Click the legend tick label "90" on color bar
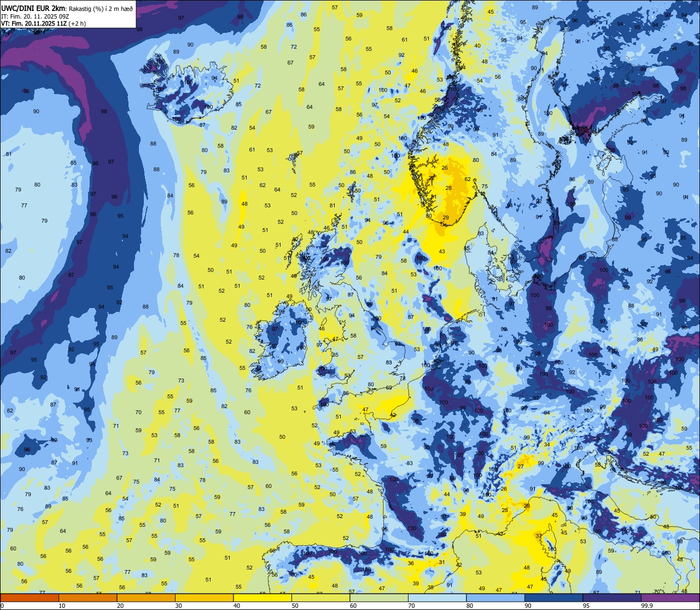 528,606
